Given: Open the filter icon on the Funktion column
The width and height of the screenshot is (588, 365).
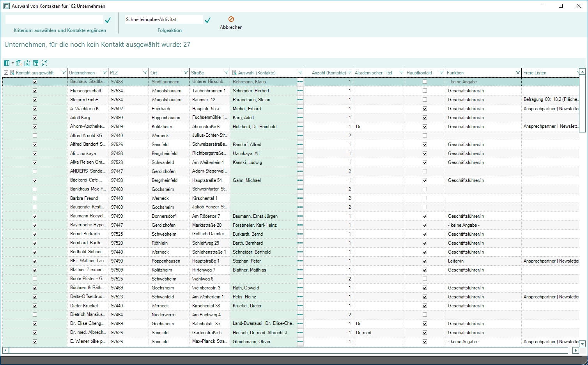Looking at the screenshot, I should pos(518,73).
